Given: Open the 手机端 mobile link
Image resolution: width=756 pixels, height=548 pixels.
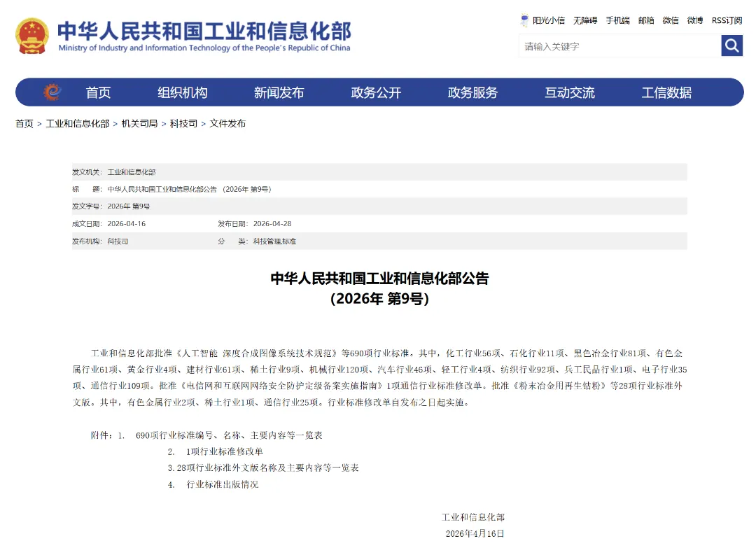Looking at the screenshot, I should point(617,20).
